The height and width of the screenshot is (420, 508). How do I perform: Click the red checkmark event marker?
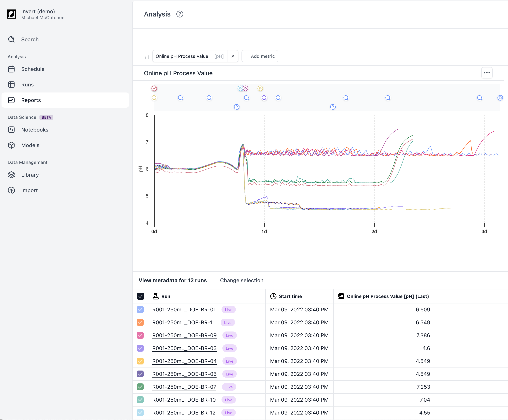point(154,89)
